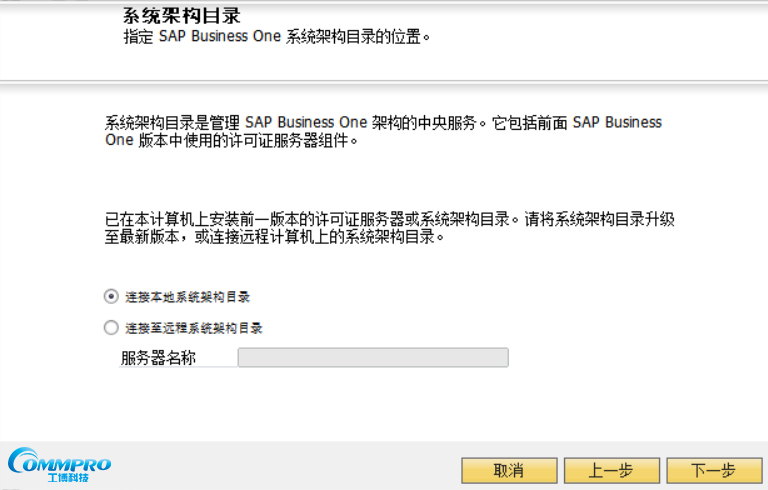Image resolution: width=768 pixels, height=490 pixels.
Task: Click the 服务器名称 input field
Action: 372,358
